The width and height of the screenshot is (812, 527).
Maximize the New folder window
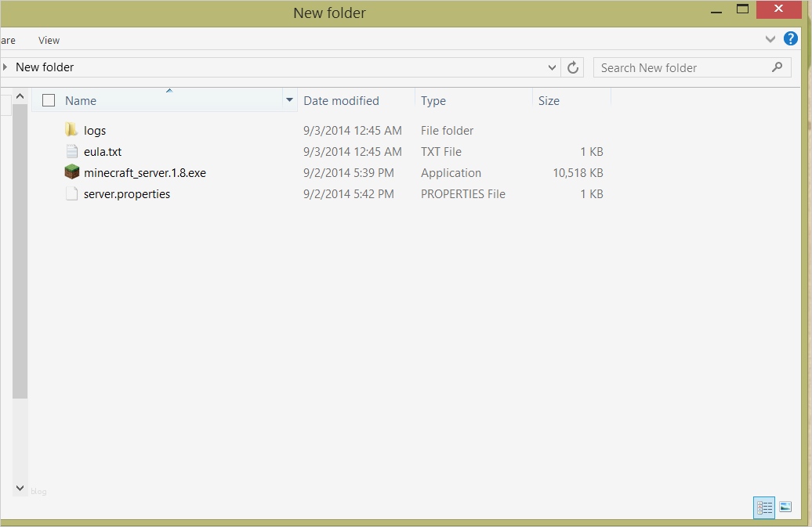(x=742, y=9)
